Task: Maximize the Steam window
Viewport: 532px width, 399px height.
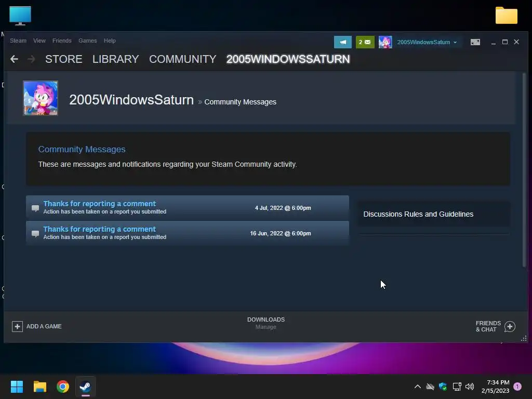Action: pos(505,42)
